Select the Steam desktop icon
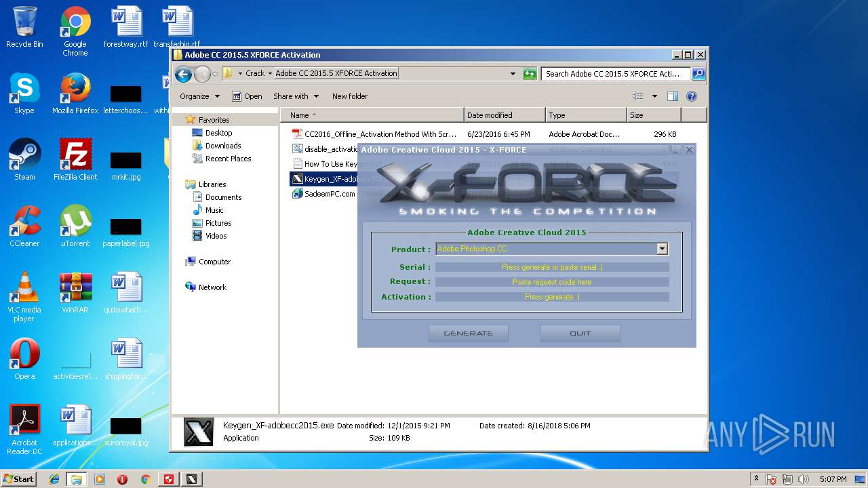The width and height of the screenshot is (868, 488). coord(24,160)
